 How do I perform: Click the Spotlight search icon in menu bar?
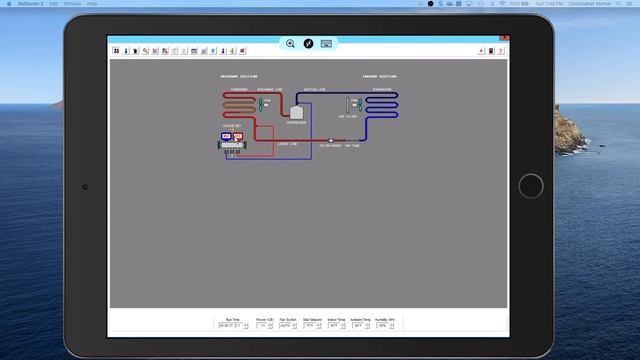point(619,4)
